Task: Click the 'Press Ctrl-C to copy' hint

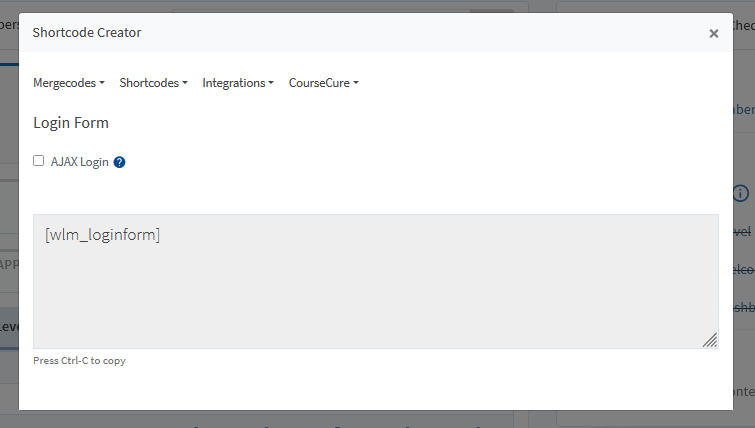Action: (79, 361)
